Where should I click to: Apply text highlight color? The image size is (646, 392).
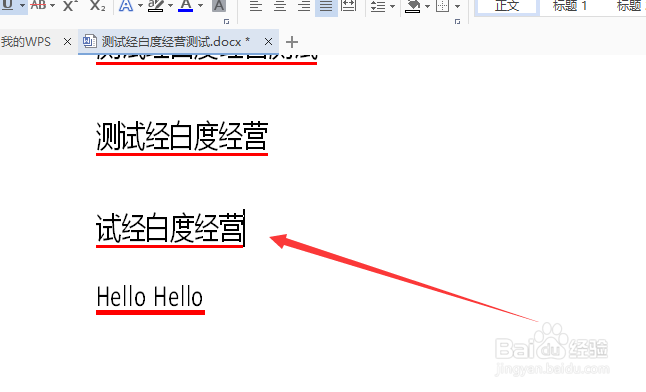click(x=156, y=5)
